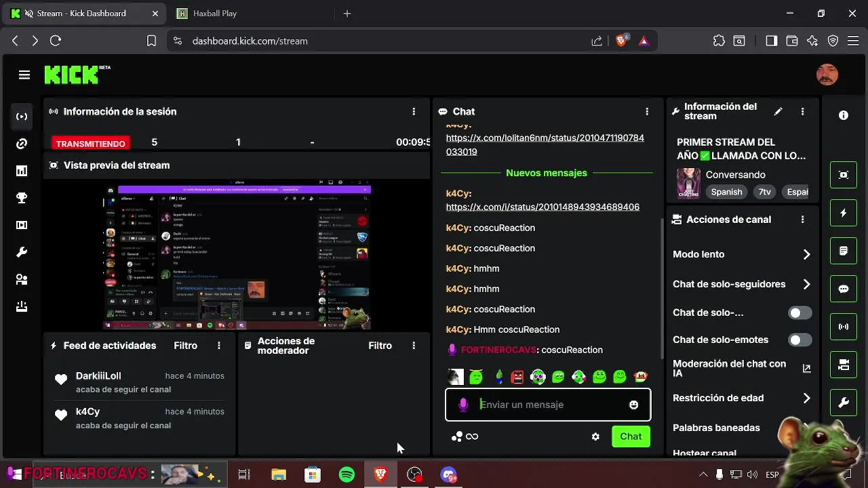Bookmark the page with the bookmark icon
The image size is (868, 488).
tap(151, 41)
